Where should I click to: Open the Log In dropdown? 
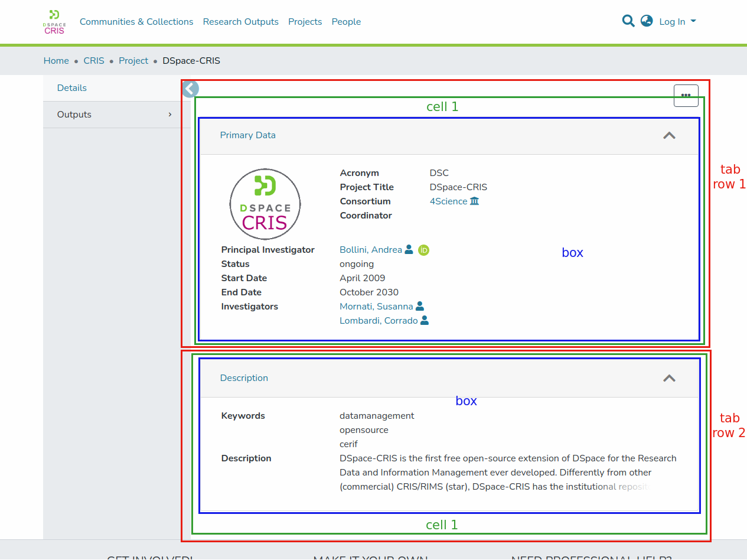[x=677, y=22]
